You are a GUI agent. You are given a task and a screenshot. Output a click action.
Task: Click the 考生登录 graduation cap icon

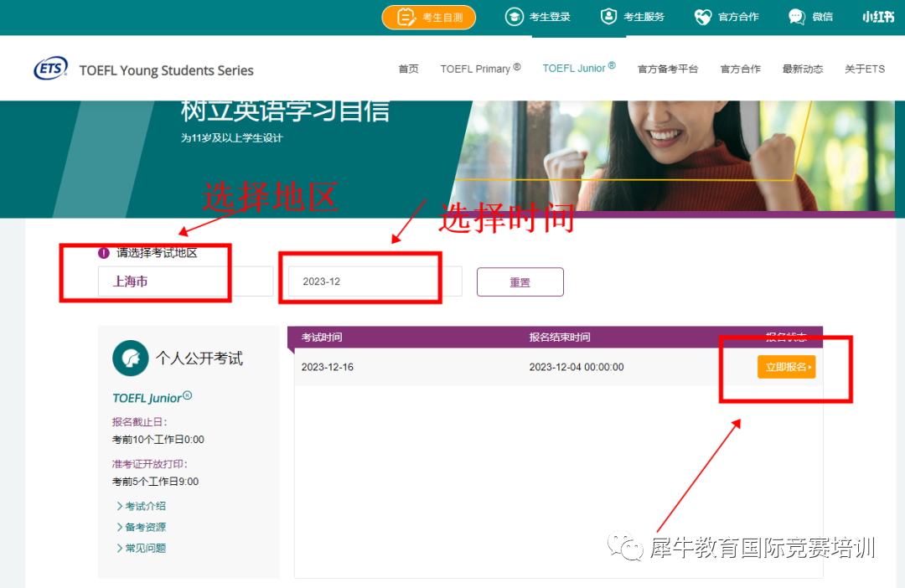coord(514,17)
